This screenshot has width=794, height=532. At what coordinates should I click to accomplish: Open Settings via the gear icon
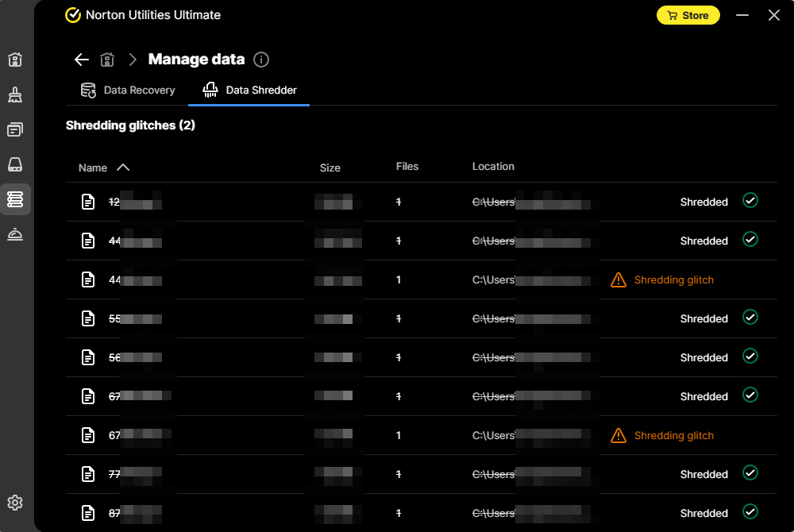15,503
